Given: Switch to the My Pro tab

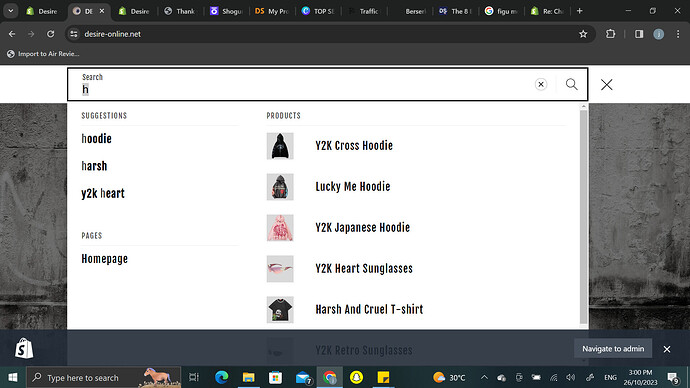Looking at the screenshot, I should (x=272, y=11).
